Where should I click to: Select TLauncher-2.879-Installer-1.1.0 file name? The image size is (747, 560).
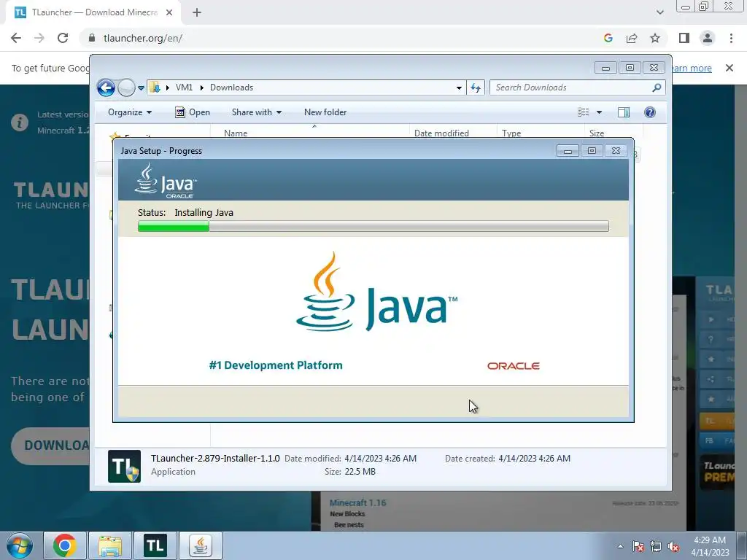click(215, 459)
